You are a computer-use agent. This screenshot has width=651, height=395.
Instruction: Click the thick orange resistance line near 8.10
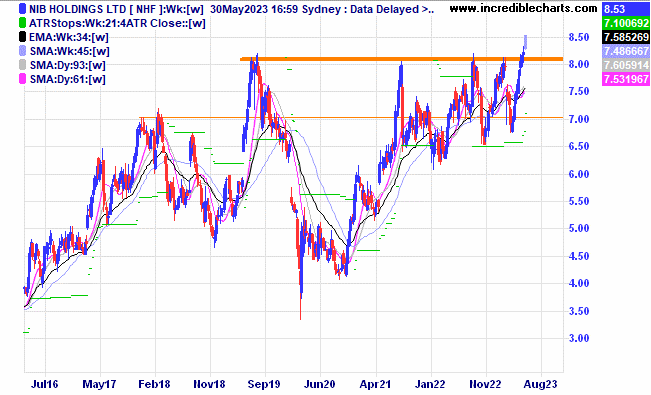[401, 59]
